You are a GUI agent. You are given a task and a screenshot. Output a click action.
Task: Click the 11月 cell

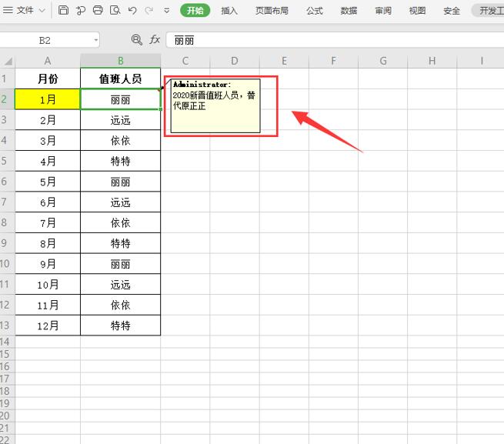(x=48, y=305)
